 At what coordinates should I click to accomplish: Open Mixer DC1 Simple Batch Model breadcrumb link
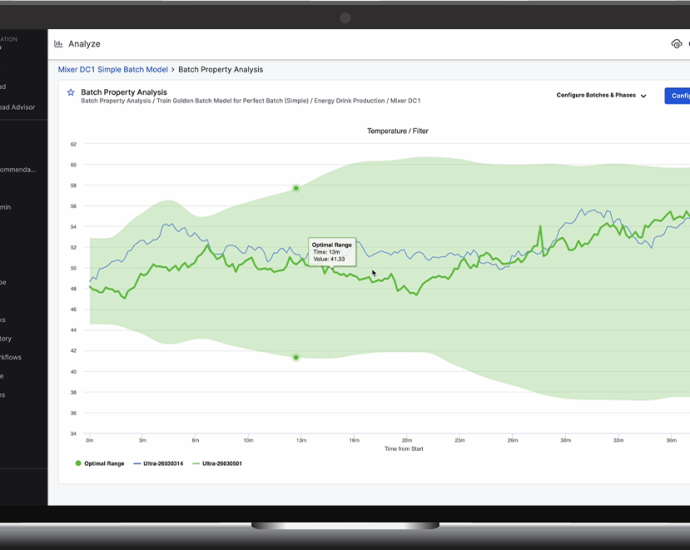pos(113,70)
